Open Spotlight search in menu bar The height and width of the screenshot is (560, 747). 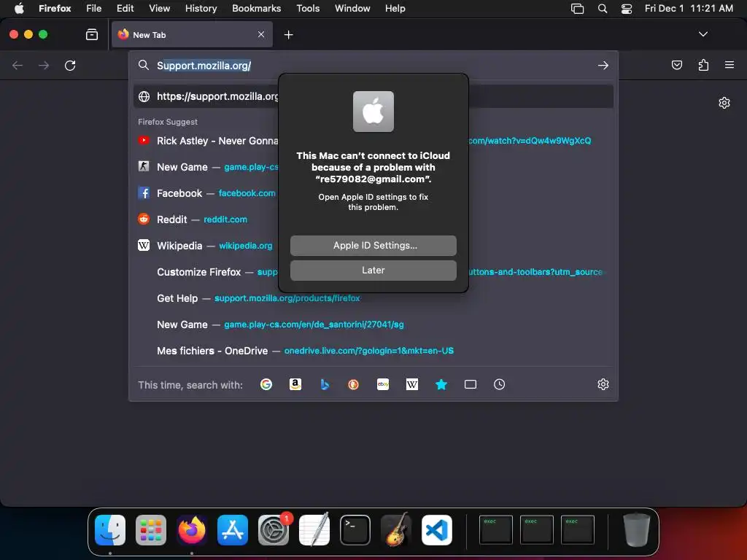click(602, 9)
